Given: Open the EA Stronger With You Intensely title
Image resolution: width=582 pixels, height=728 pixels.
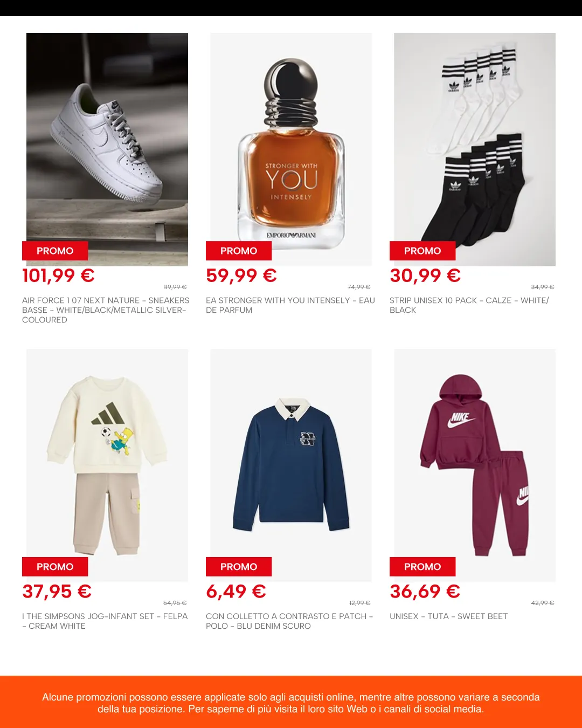Looking at the screenshot, I should 290,305.
